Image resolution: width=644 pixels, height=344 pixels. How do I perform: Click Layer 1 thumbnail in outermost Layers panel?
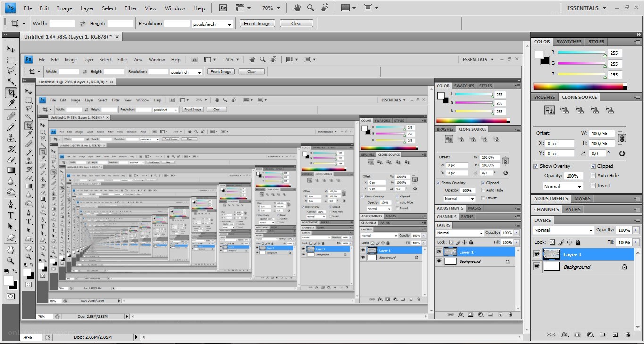pos(552,254)
